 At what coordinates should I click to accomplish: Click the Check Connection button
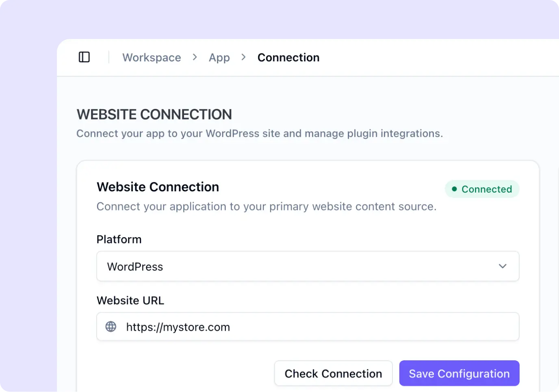click(x=333, y=373)
